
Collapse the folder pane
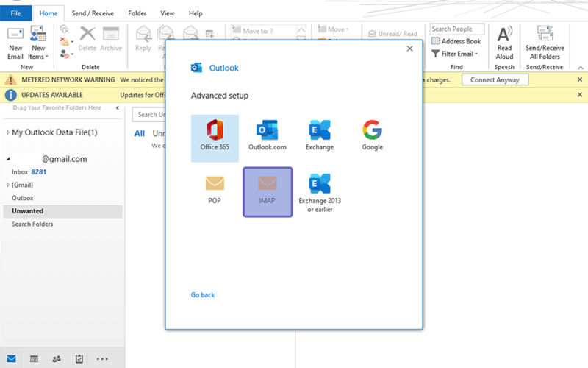coord(118,107)
